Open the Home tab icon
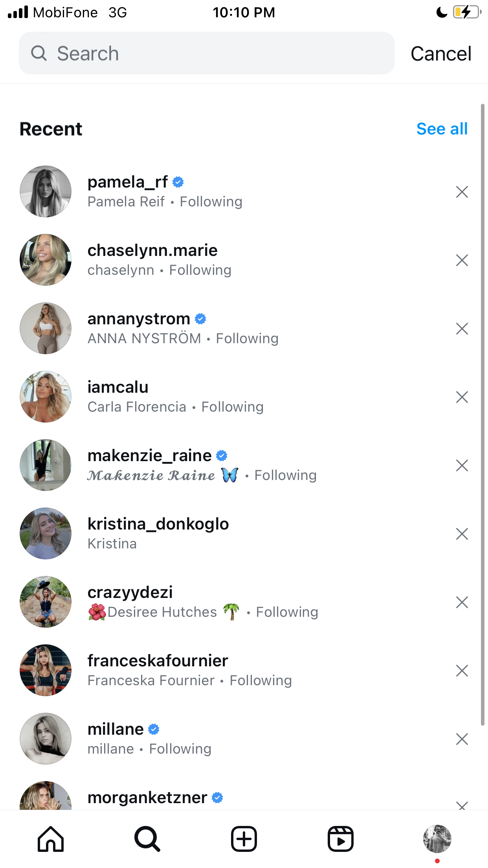This screenshot has width=488, height=868. [x=51, y=839]
